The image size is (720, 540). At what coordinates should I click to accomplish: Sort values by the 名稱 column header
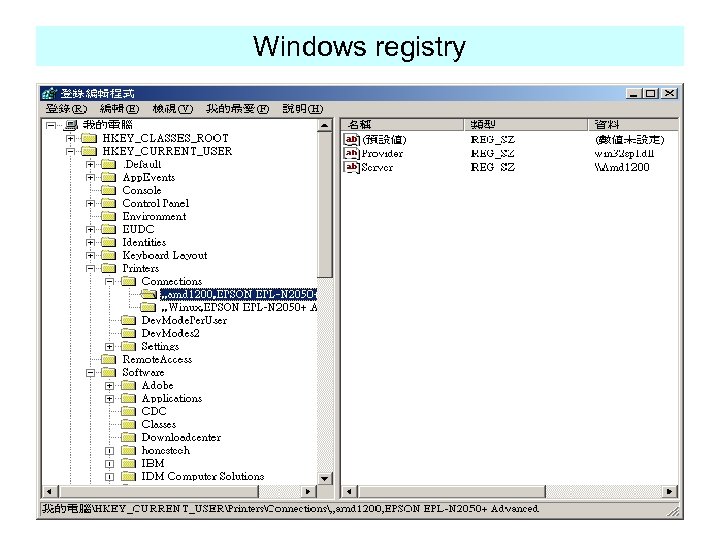coord(402,124)
